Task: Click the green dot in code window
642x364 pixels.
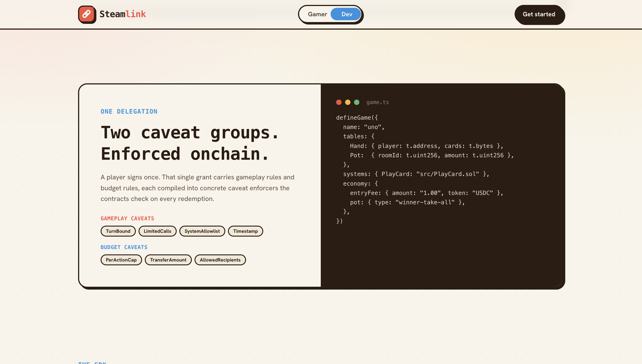Action: [x=357, y=102]
